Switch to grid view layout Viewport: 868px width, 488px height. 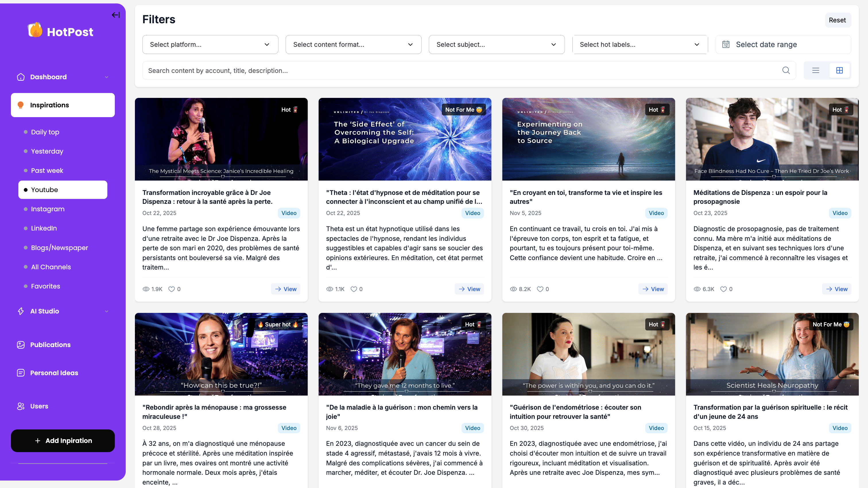pos(839,70)
